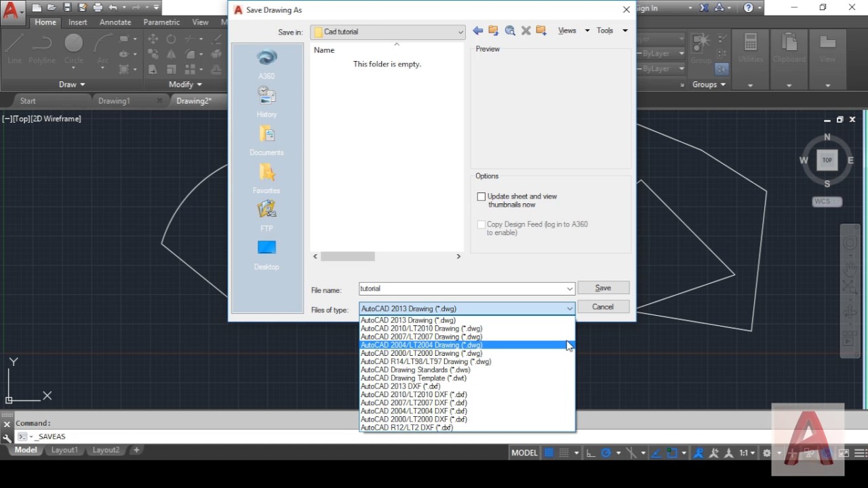The image size is (868, 488).
Task: Open the Documents location in sidebar
Action: [267, 140]
